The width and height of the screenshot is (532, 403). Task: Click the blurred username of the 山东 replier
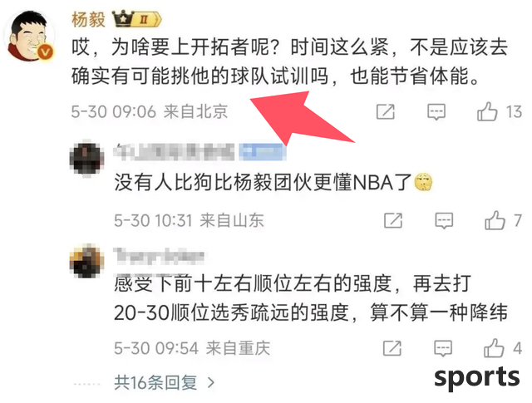(x=174, y=151)
